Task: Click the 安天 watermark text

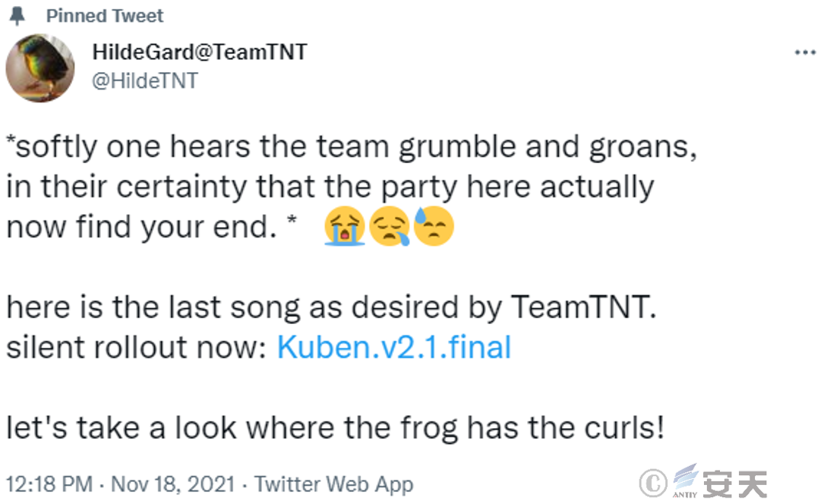Action: click(735, 484)
